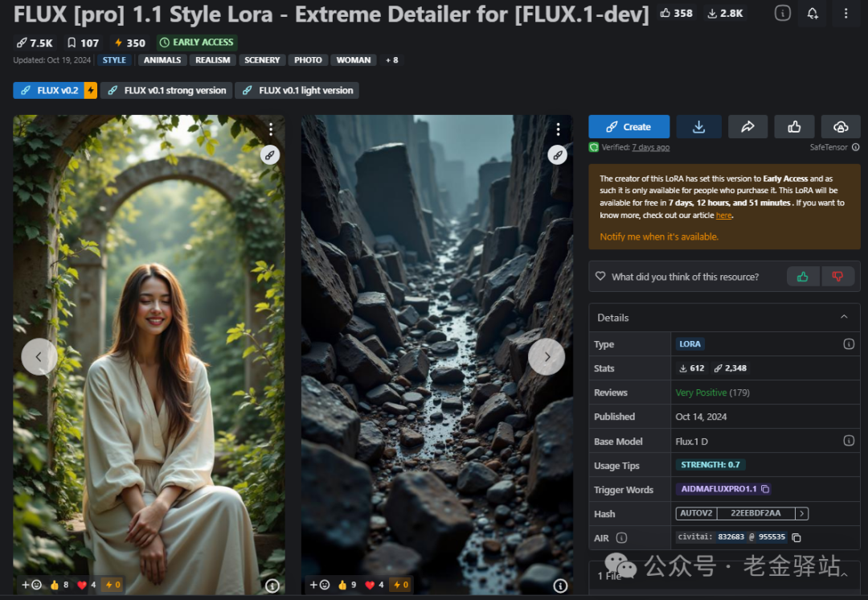Viewport: 868px width, 600px height.
Task: Click thumbs-up 8 reaction on woman image
Action: [59, 585]
